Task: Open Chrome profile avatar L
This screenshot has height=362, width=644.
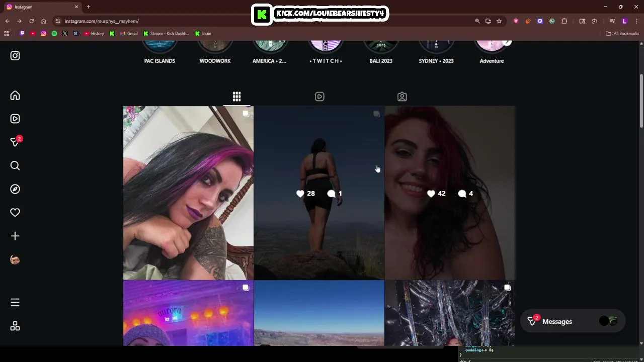Action: 624,21
